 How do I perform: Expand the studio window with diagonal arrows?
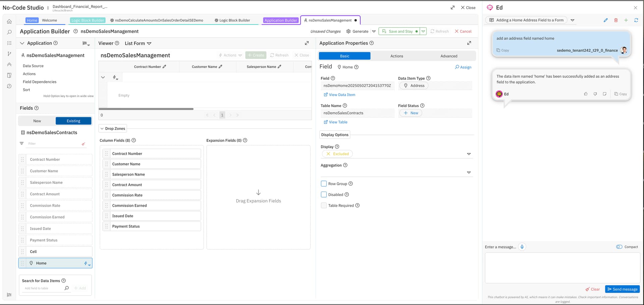click(x=452, y=7)
